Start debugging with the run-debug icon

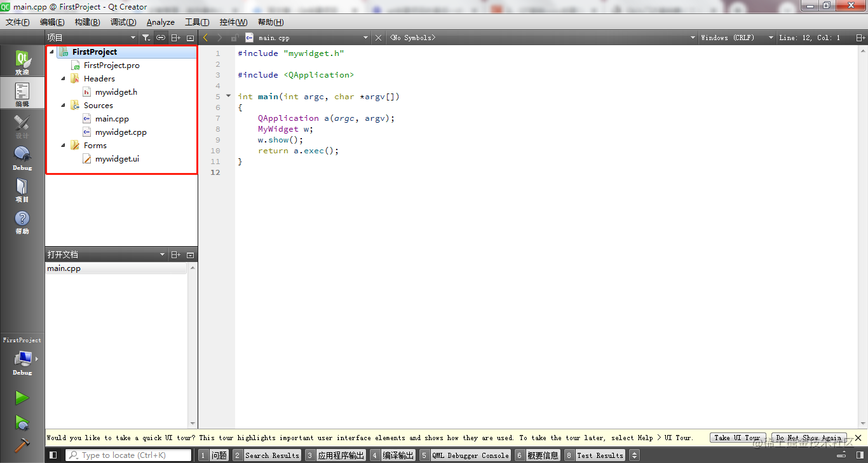22,422
